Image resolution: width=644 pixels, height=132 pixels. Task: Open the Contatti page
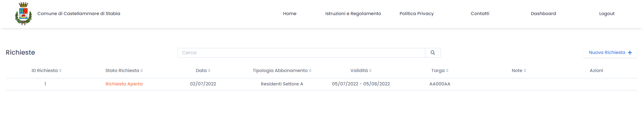coord(480,14)
